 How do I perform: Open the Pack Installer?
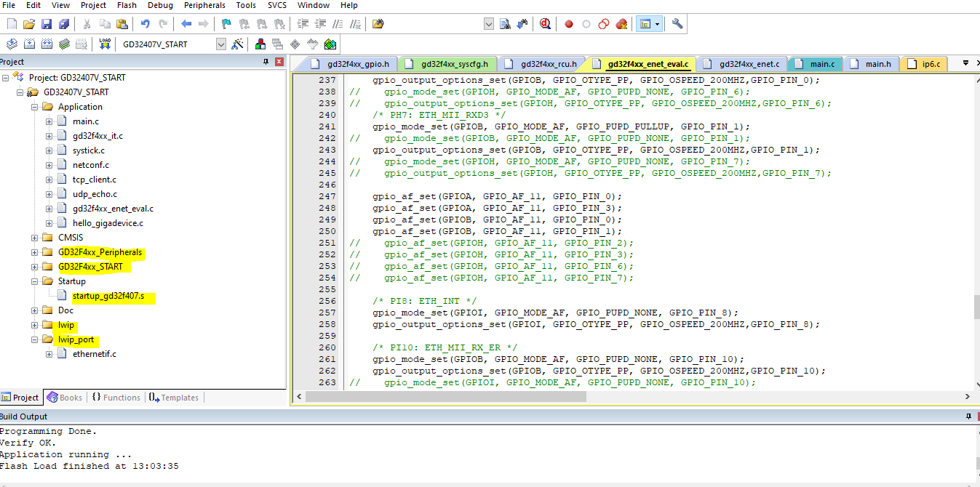pyautogui.click(x=330, y=44)
